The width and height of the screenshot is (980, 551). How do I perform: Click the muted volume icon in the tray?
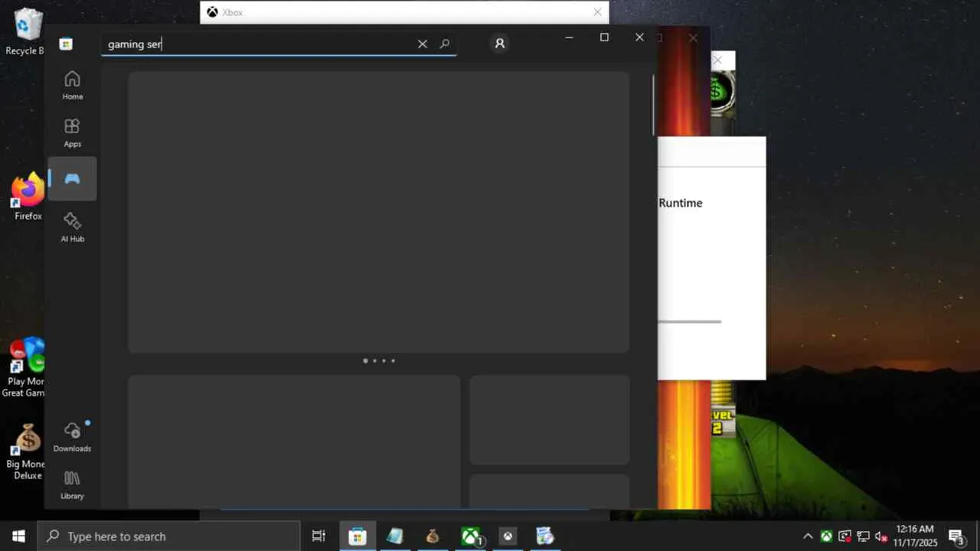point(881,536)
